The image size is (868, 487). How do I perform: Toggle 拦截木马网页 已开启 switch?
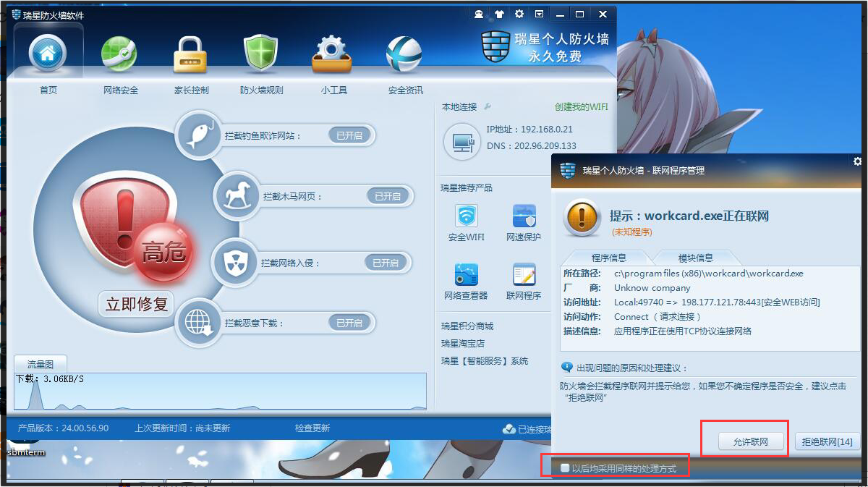pyautogui.click(x=388, y=196)
